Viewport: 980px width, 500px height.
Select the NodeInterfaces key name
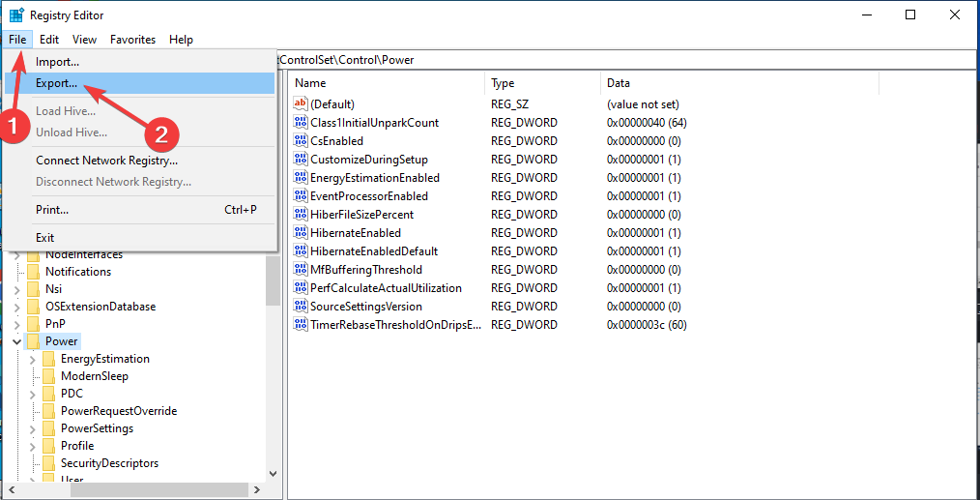pyautogui.click(x=84, y=254)
